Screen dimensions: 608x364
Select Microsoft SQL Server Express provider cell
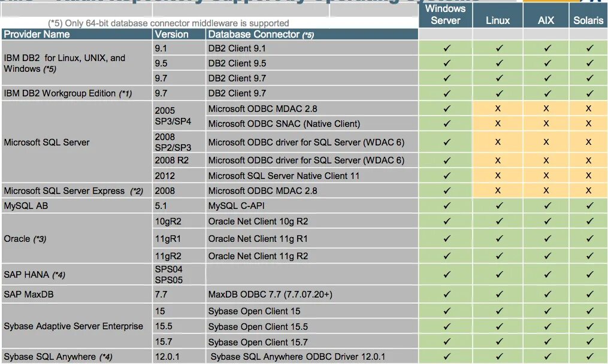(77, 191)
